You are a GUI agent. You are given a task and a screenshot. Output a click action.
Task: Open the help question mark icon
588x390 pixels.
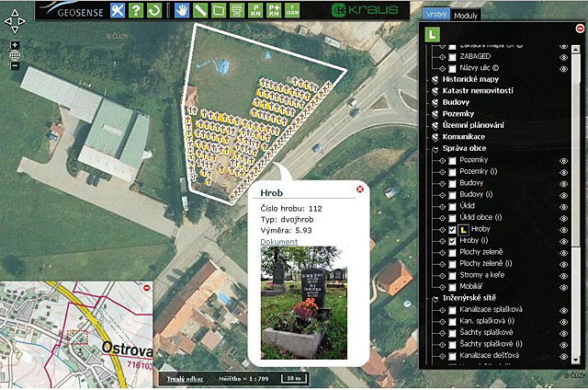point(136,10)
